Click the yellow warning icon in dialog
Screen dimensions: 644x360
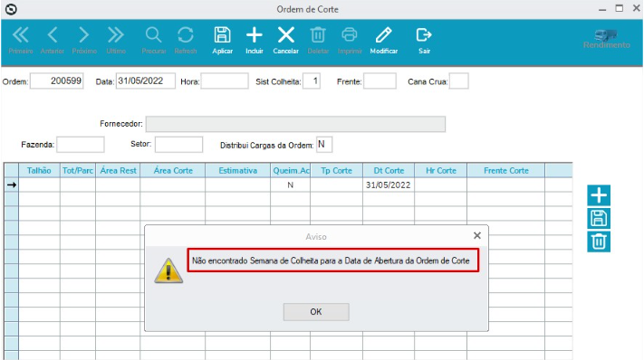pos(168,271)
